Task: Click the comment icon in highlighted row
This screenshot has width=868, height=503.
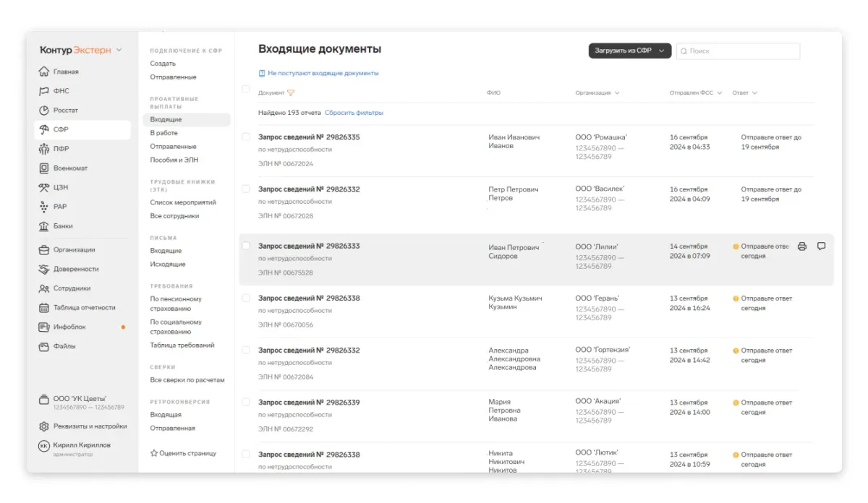Action: coord(821,246)
